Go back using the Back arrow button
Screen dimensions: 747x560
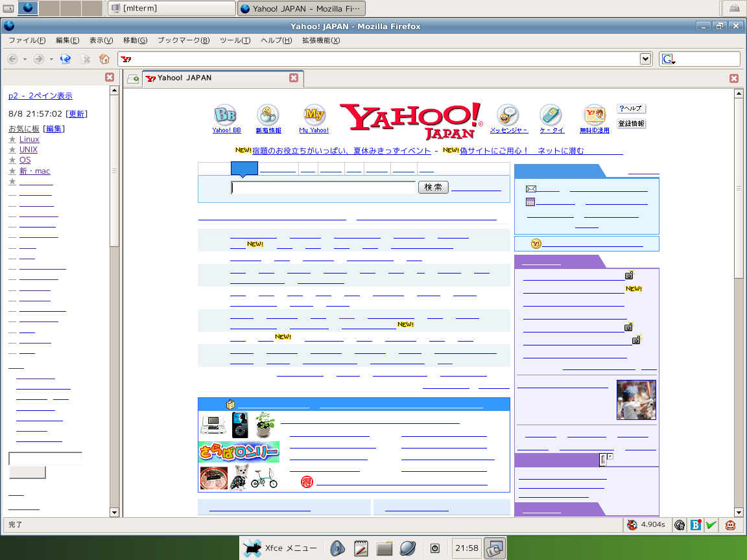coord(13,59)
